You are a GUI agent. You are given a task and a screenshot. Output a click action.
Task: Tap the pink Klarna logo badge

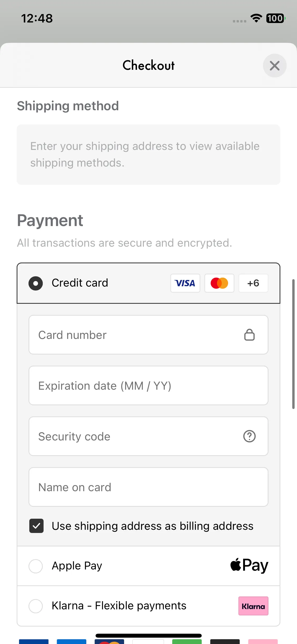[x=253, y=606]
